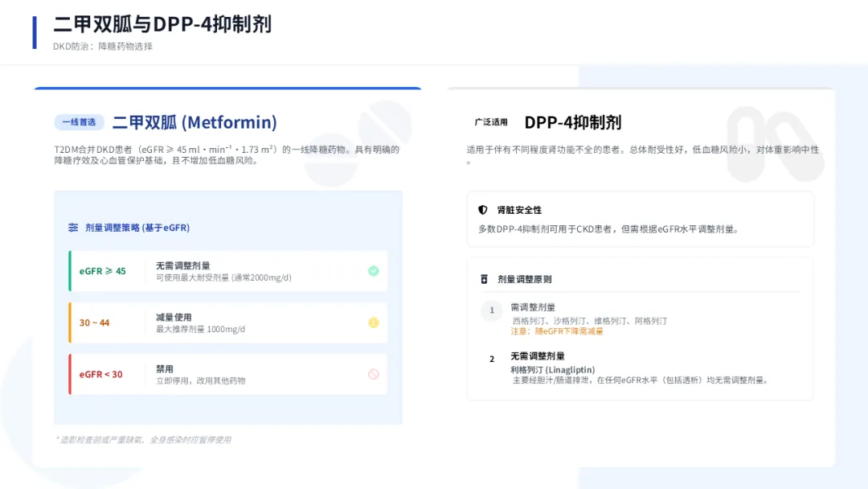This screenshot has width=868, height=489.
Task: Click the title 二甲双胍与DPP-4抑制剂
Action: pyautogui.click(x=162, y=24)
